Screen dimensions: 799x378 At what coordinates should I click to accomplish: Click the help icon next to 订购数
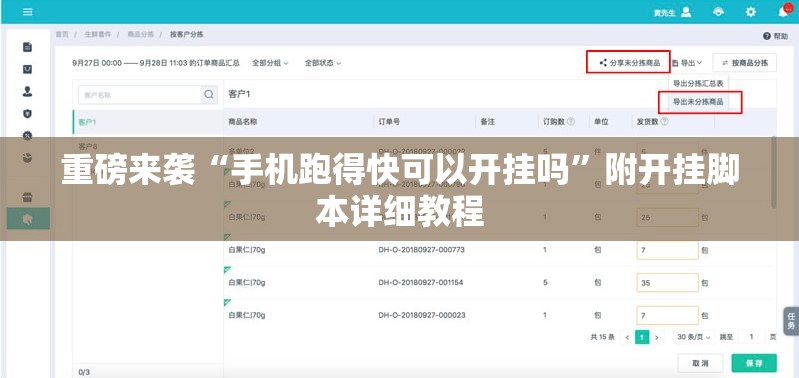[x=571, y=122]
